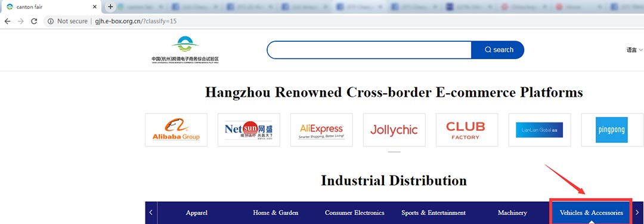
Task: Open the pingpong platform logo
Action: pos(612,130)
